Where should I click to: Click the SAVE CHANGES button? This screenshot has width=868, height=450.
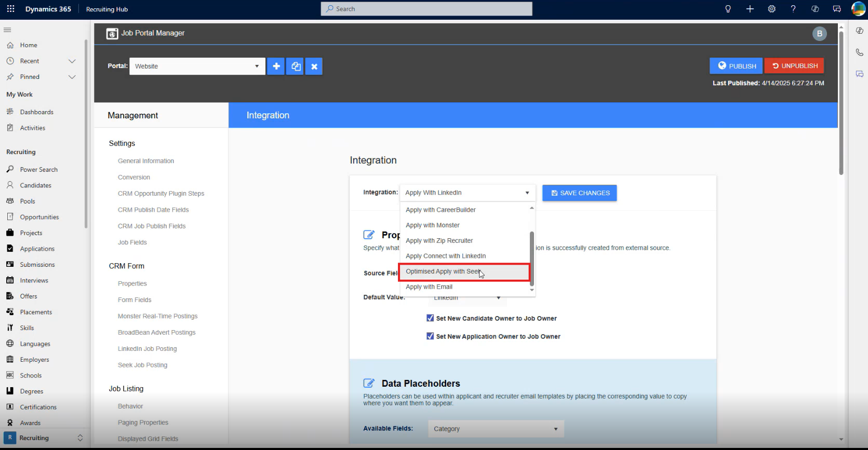coord(580,193)
